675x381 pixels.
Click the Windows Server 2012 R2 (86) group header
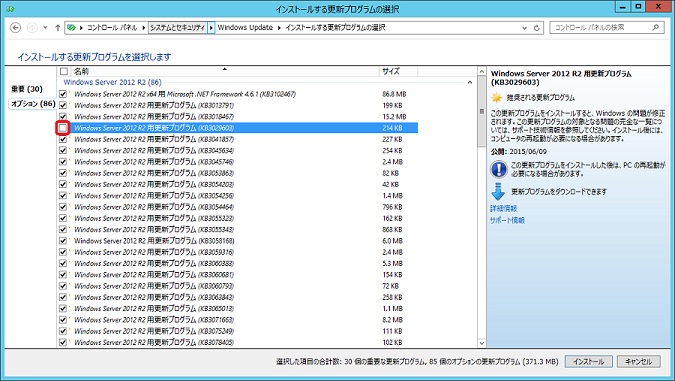[112, 82]
